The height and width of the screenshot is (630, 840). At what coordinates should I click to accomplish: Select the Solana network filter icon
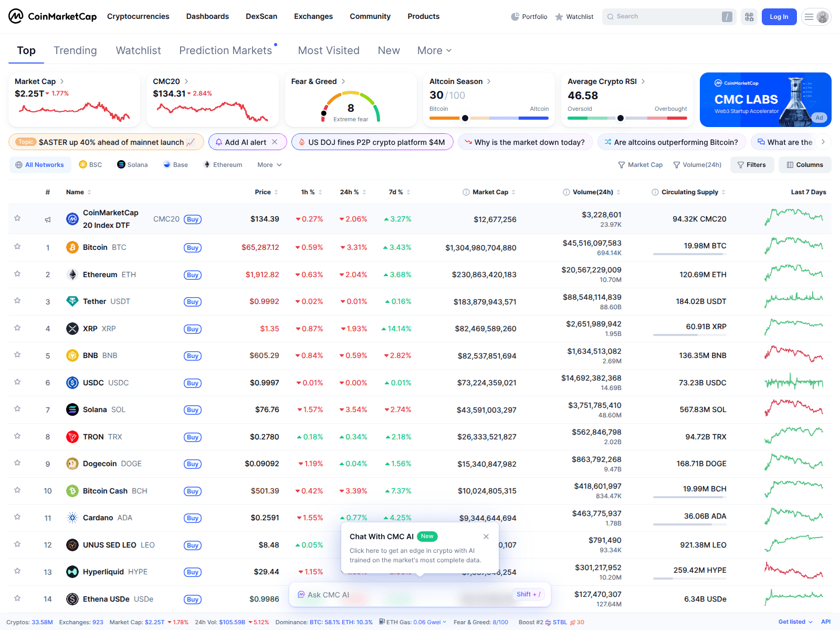(x=121, y=164)
